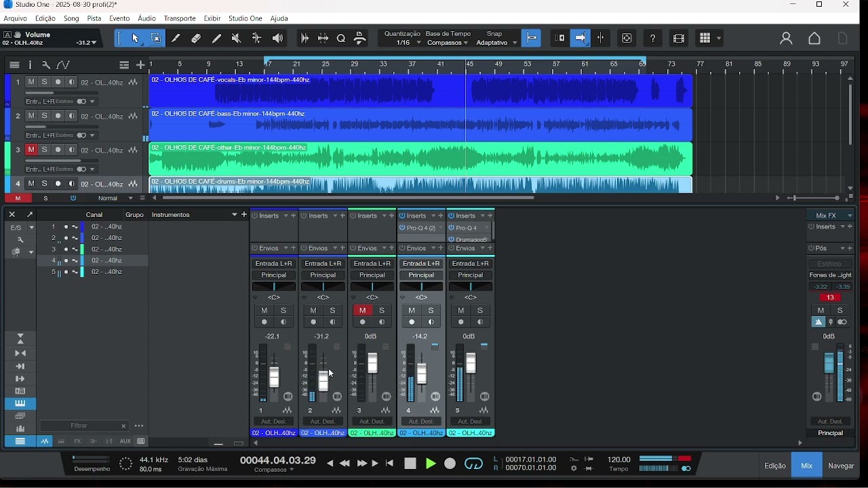Viewport: 868px width, 488px height.
Task: Solo mixer channel 4
Action: point(431,310)
